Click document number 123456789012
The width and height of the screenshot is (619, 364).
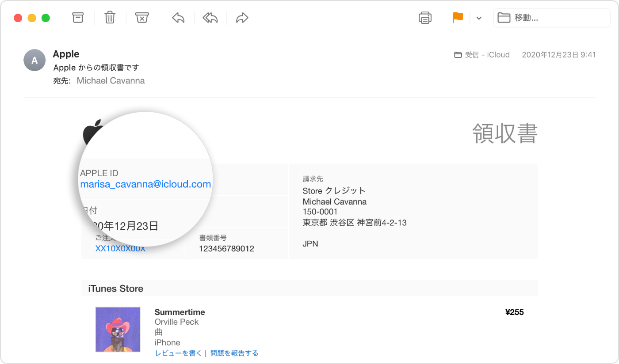pos(226,249)
